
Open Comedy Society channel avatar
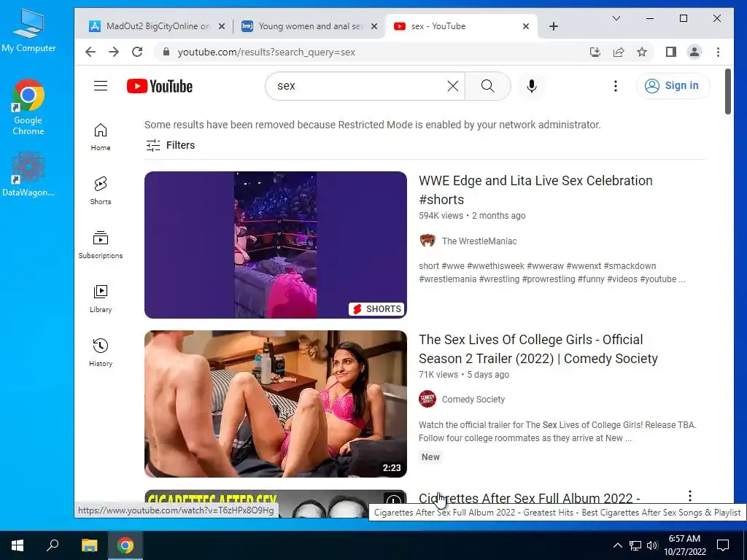(427, 399)
